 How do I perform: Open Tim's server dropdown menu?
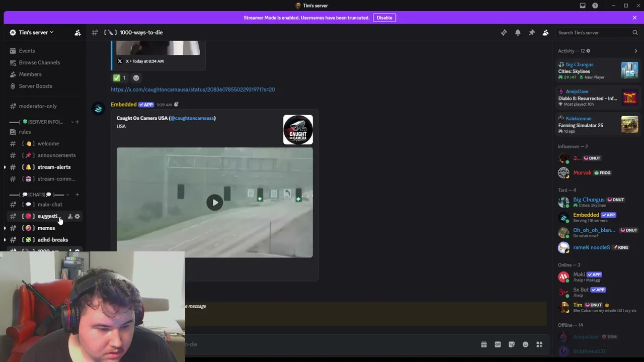(36, 33)
